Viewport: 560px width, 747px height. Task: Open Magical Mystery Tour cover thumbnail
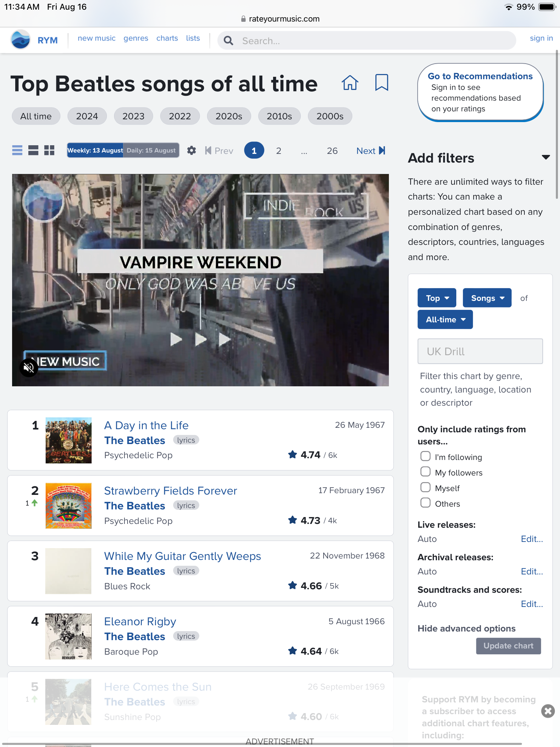68,506
